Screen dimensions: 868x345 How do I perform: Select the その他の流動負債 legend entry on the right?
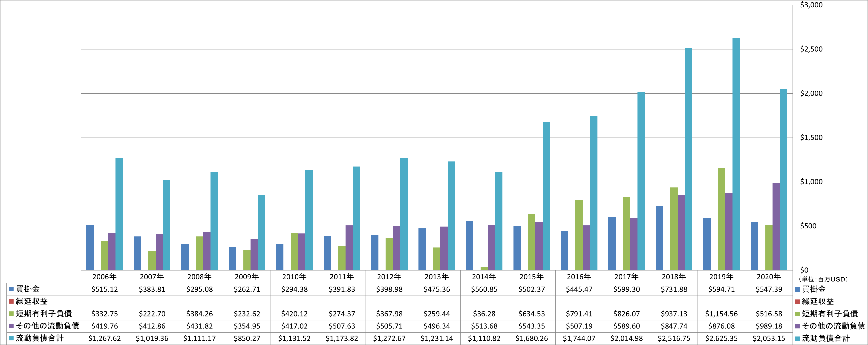click(830, 326)
